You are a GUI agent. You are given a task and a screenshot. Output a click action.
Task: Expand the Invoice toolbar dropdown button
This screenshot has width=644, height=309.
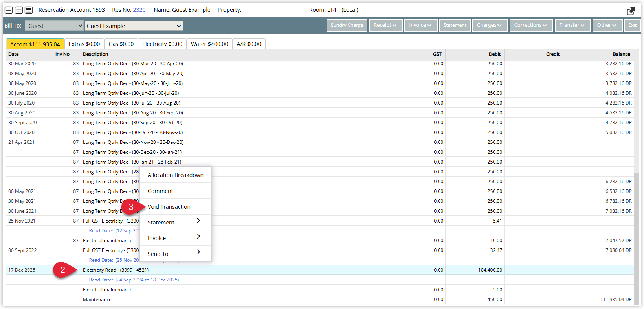(x=420, y=25)
